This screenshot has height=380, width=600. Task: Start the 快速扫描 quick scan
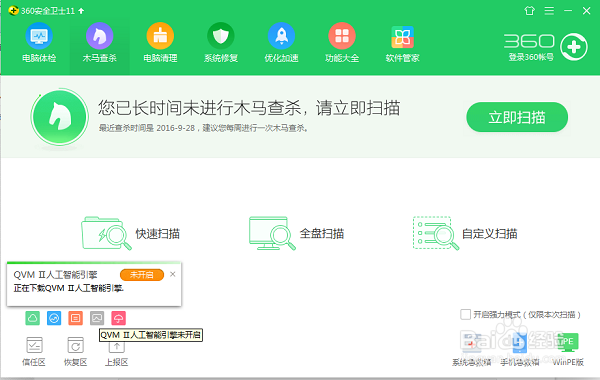(x=130, y=233)
